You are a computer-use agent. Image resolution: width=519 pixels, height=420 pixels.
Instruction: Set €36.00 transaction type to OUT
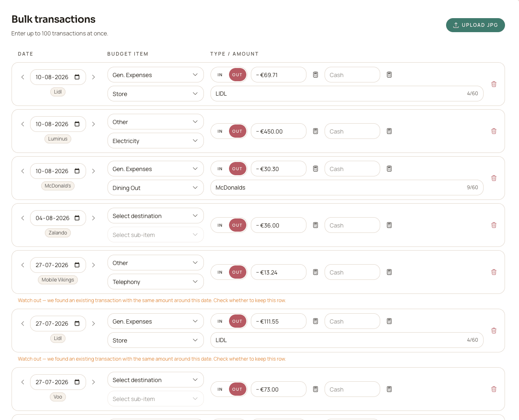(237, 225)
